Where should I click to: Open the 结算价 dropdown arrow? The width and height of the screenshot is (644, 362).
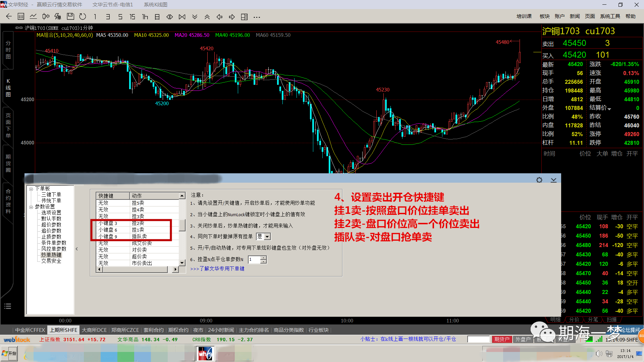[x=609, y=109]
